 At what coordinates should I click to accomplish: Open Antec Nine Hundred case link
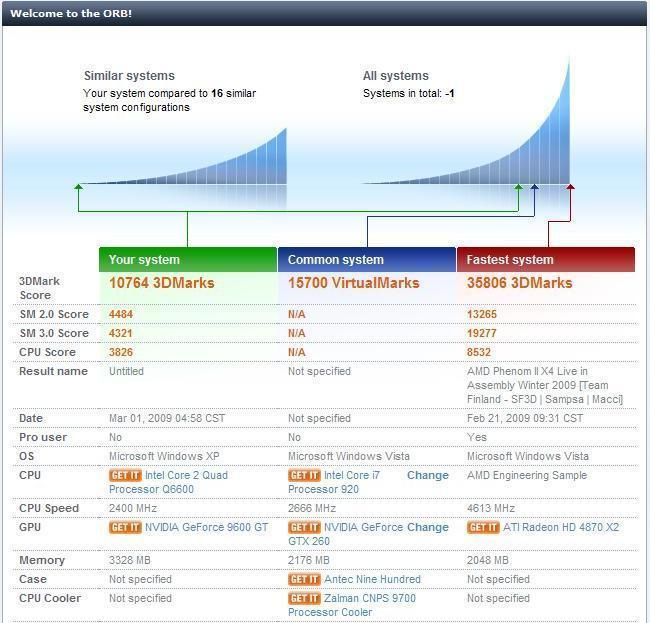point(372,579)
